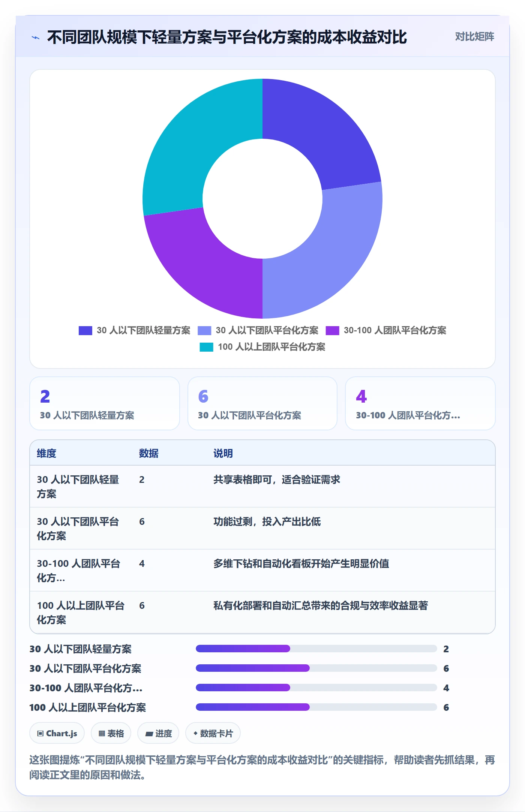Image resolution: width=525 pixels, height=812 pixels.
Task: Click the 进度 tag chip
Action: (x=158, y=733)
